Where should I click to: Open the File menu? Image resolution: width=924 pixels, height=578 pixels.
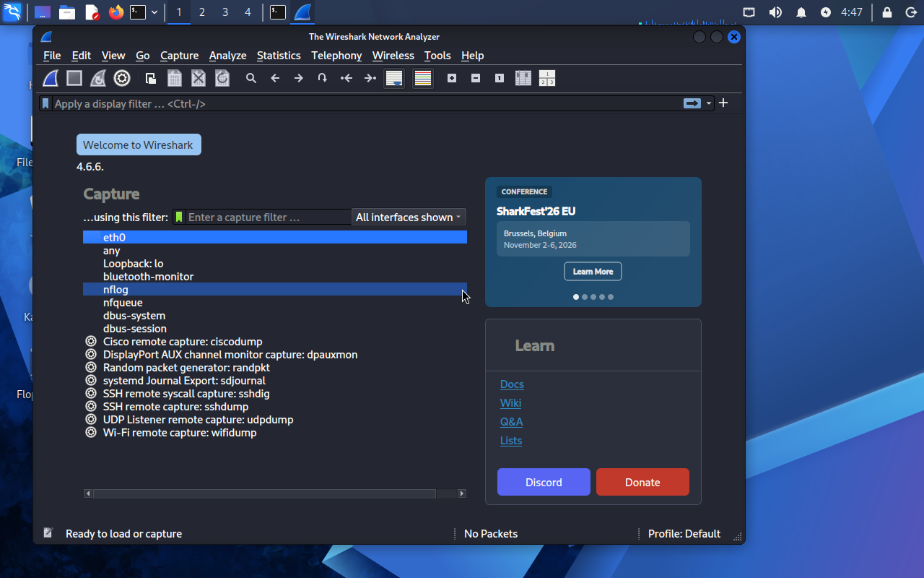pos(52,56)
